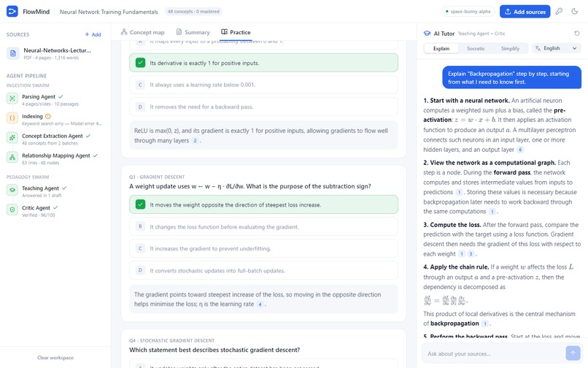Image resolution: width=588 pixels, height=368 pixels.
Task: Select option C 'always uses a learning rate below 0.001'
Action: (263, 85)
